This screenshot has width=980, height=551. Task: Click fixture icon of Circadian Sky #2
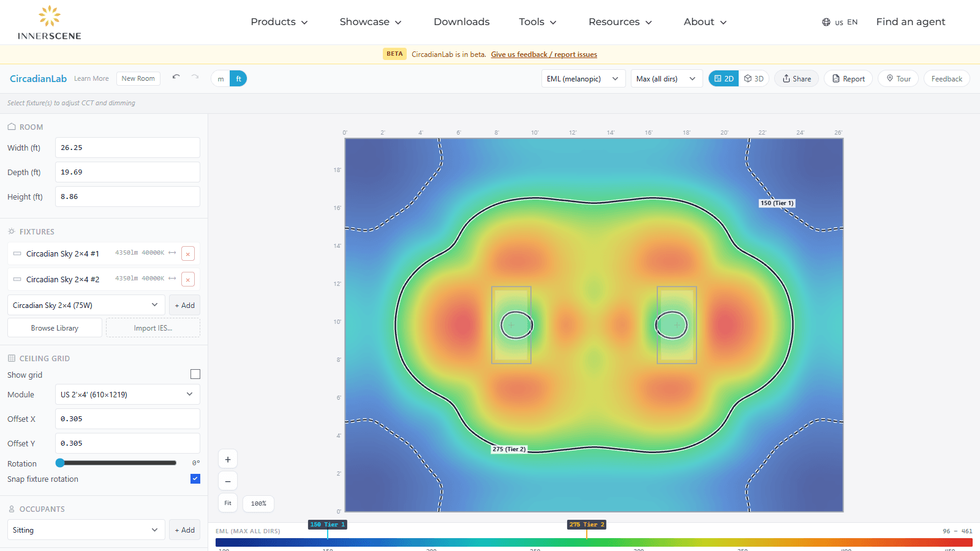point(17,279)
